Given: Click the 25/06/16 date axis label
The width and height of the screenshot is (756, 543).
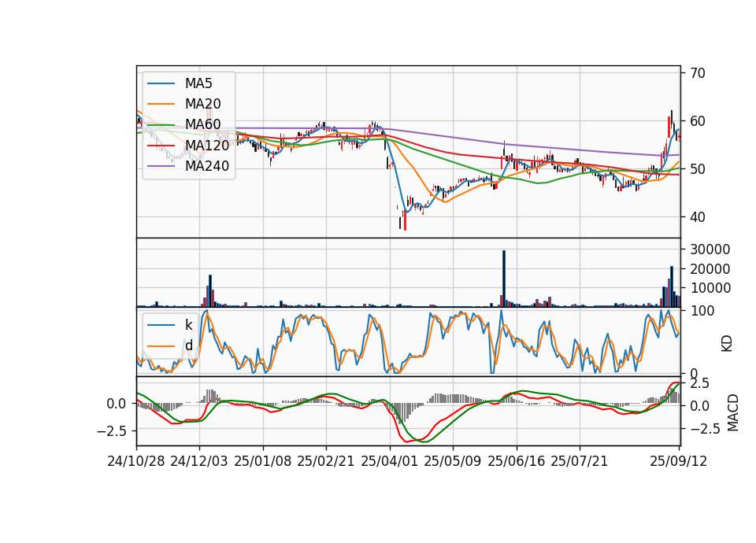Looking at the screenshot, I should (517, 461).
